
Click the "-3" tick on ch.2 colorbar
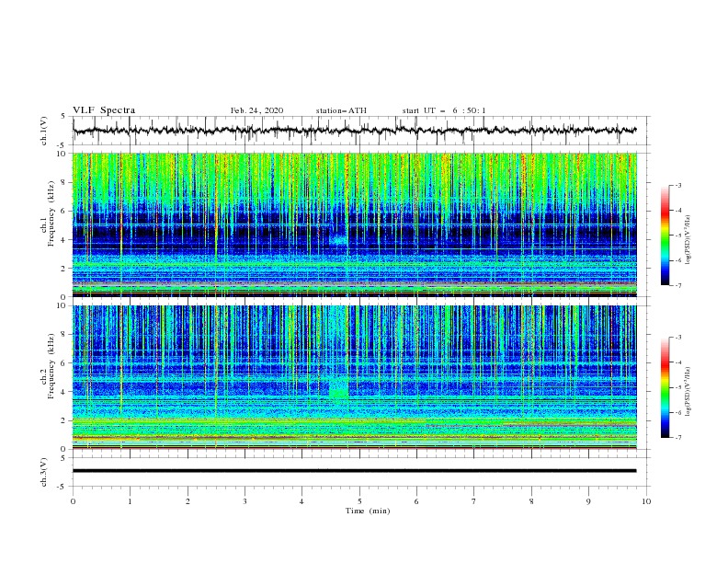pos(677,338)
